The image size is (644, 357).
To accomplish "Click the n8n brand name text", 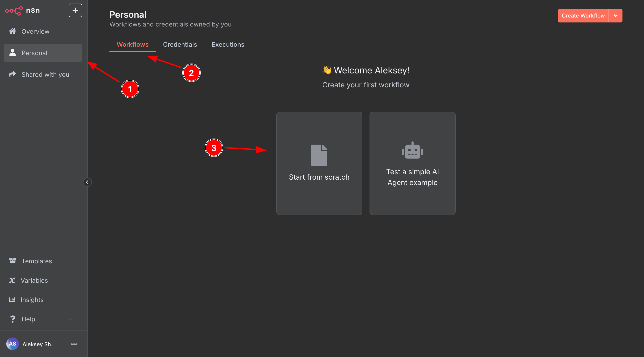I will coord(33,11).
